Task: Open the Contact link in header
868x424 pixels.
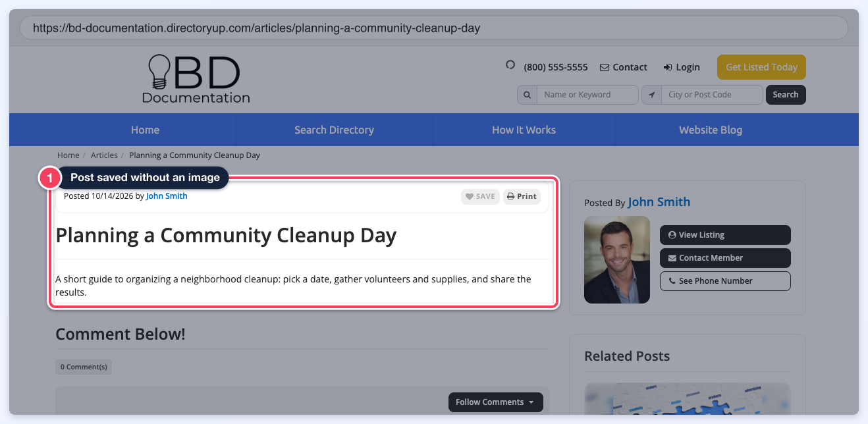Action: point(623,67)
